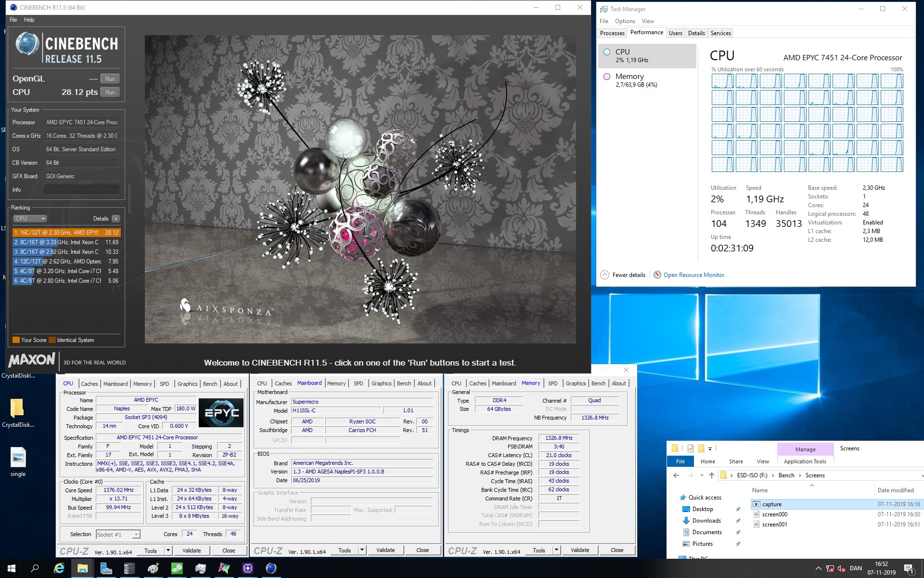
Task: Switch to Processes tab in Task Manager
Action: pos(612,33)
